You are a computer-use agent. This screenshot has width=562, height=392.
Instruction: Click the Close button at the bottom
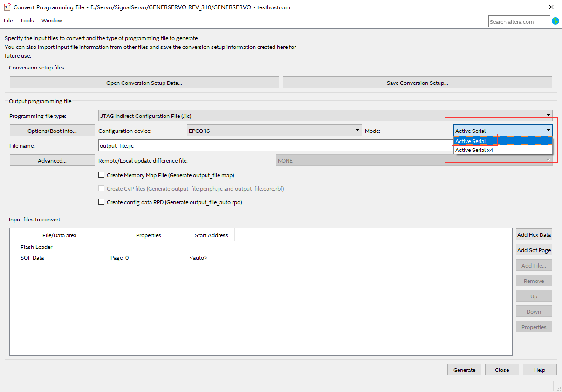(x=502, y=370)
